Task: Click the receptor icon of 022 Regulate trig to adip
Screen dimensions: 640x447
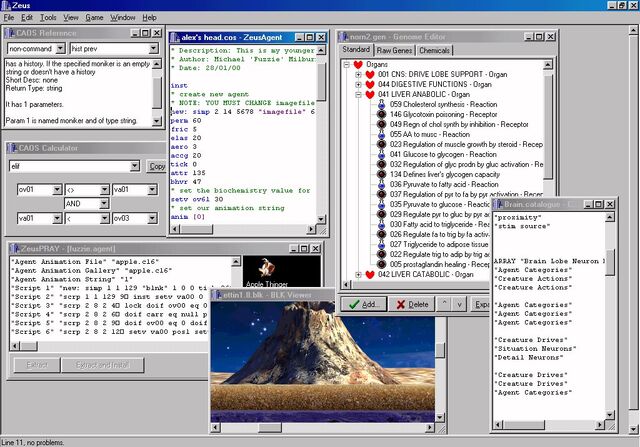Action: pyautogui.click(x=381, y=254)
